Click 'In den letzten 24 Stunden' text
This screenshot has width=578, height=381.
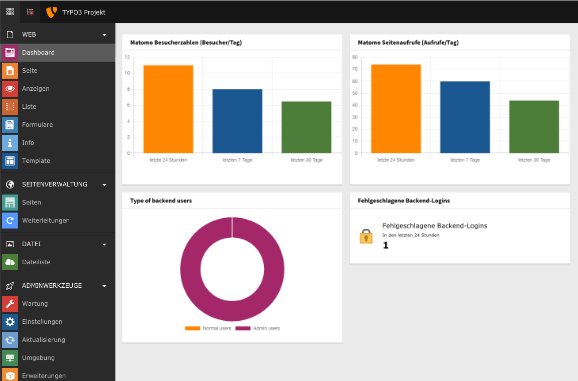pyautogui.click(x=411, y=235)
